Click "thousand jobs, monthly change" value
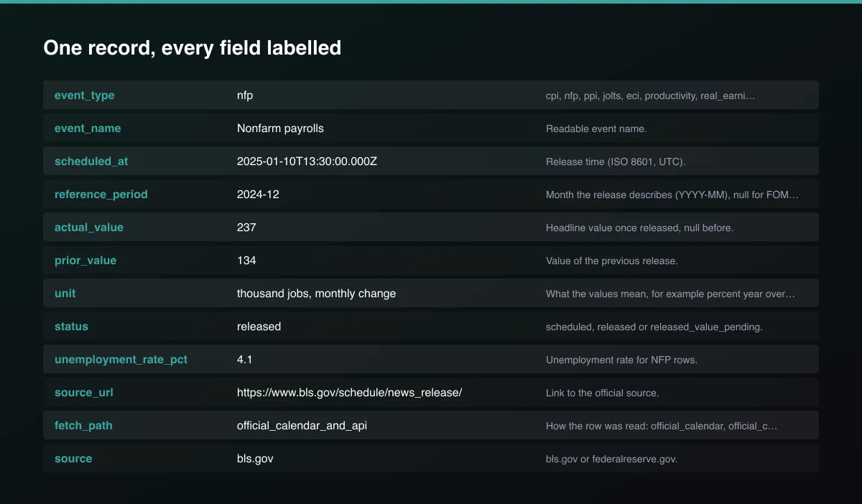The height and width of the screenshot is (504, 862). pos(316,294)
